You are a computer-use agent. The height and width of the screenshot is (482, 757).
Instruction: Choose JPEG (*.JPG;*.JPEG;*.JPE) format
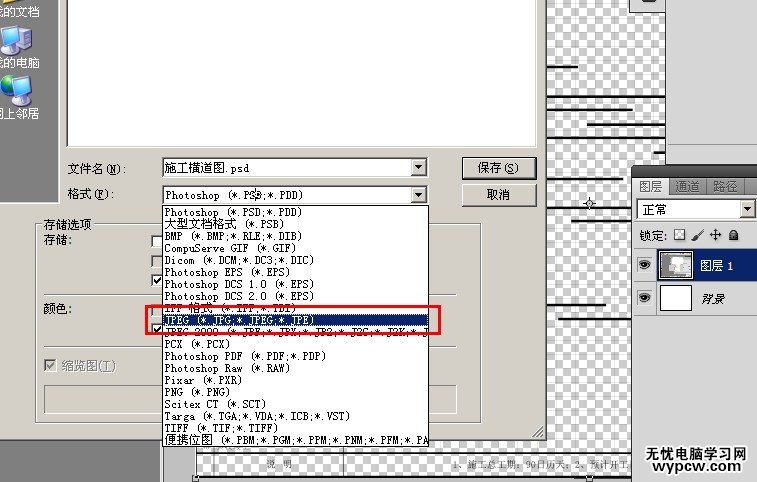pyautogui.click(x=295, y=320)
